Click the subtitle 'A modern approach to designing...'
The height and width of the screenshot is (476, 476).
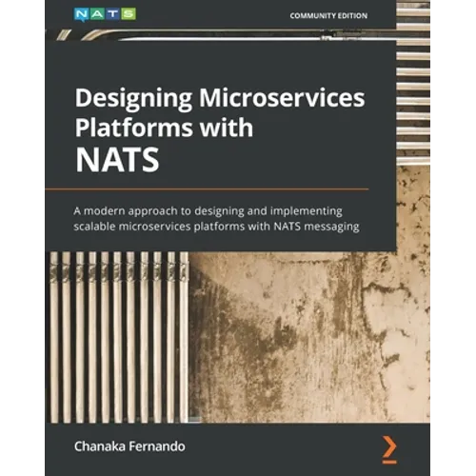216,219
